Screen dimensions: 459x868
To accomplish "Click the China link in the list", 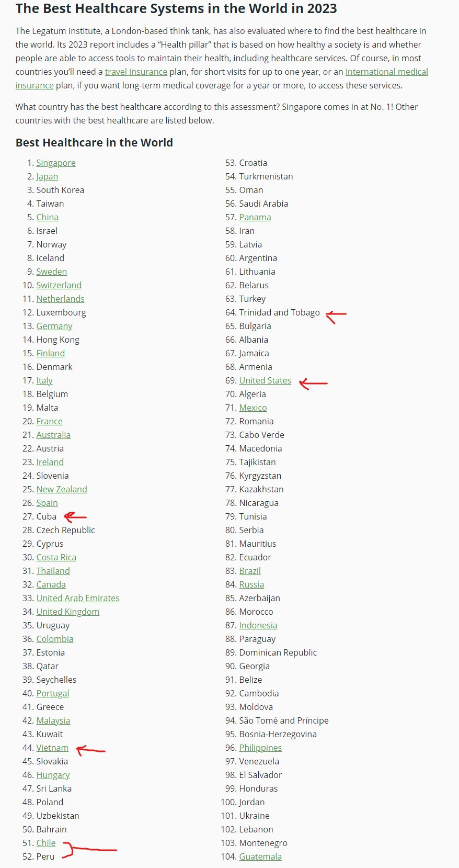I will tap(47, 217).
